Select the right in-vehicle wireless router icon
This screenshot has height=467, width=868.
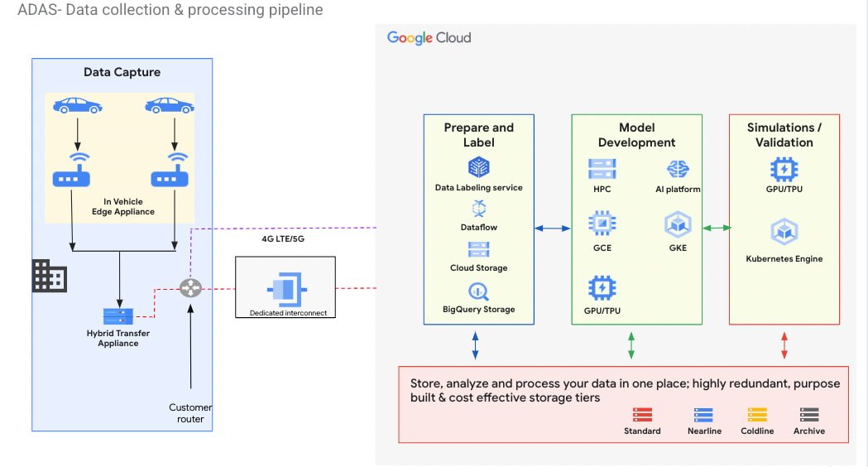pyautogui.click(x=170, y=170)
